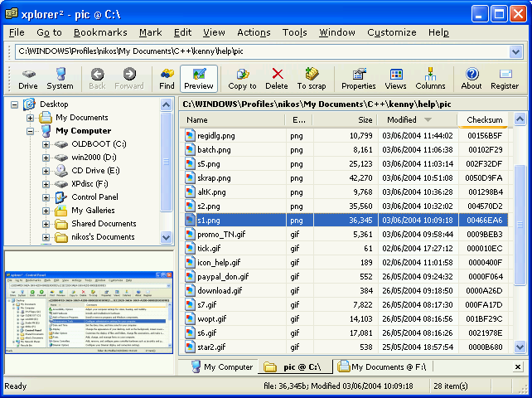Click the regidlg.png file icon

click(190, 135)
